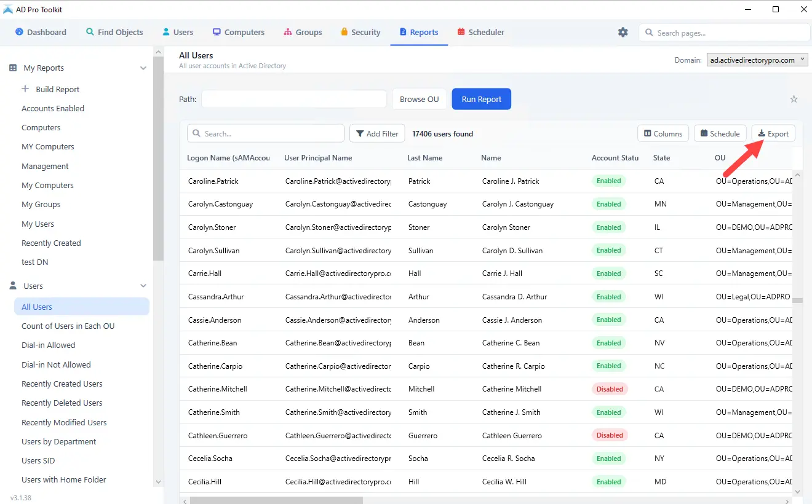Screen dimensions: 812x504
Task: Click the Browse OU button
Action: [x=420, y=99]
